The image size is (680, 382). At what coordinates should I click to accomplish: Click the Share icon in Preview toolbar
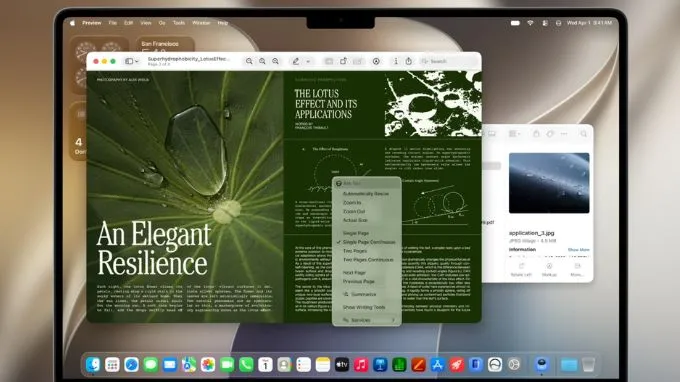[x=409, y=62]
